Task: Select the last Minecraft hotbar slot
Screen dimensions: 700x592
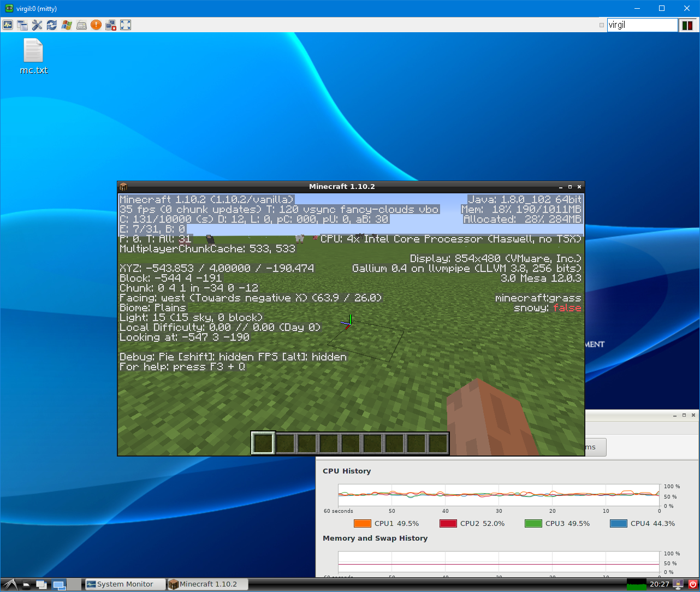Action: point(438,443)
